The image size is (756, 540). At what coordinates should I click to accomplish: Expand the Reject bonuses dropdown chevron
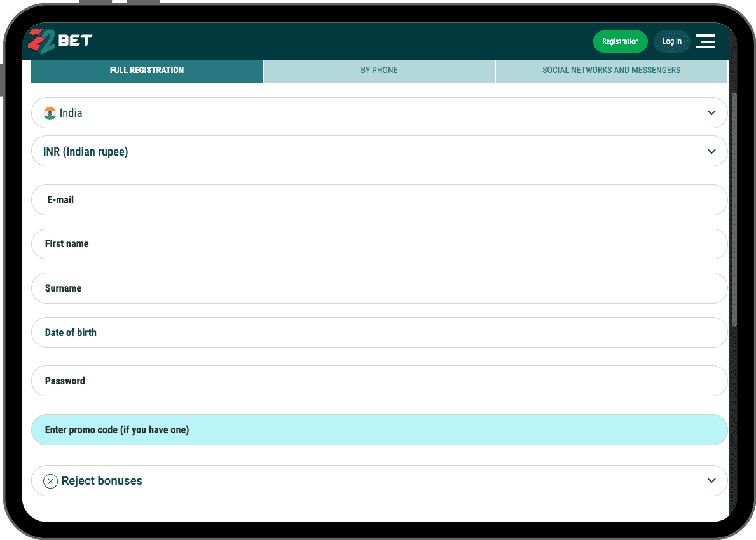pos(711,481)
